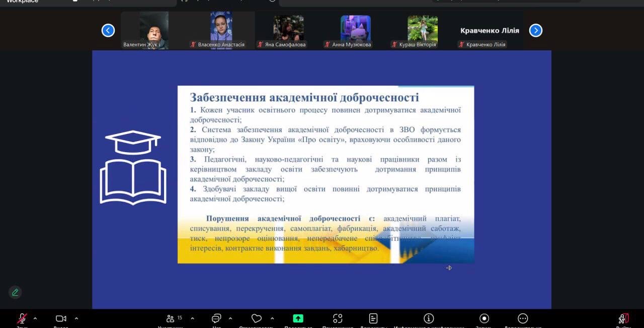This screenshot has height=328, width=644.
Task: Open reactions with the heart icon
Action: click(257, 318)
